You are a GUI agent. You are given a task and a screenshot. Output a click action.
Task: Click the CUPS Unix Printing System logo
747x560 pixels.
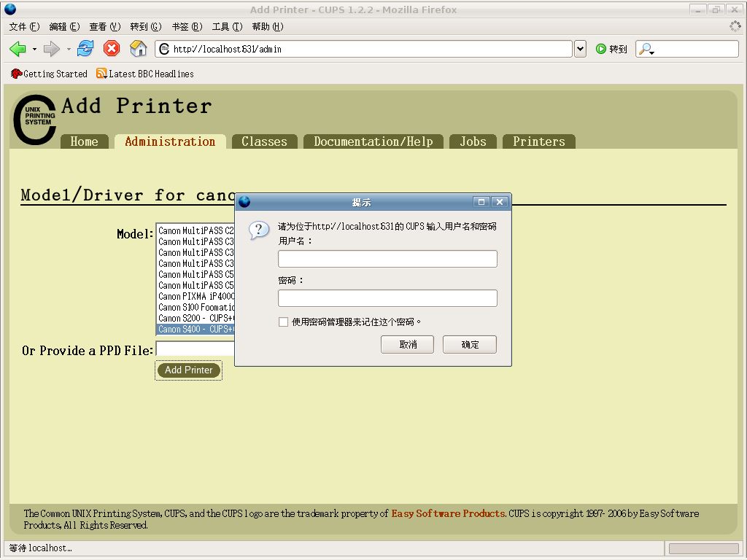pyautogui.click(x=35, y=120)
